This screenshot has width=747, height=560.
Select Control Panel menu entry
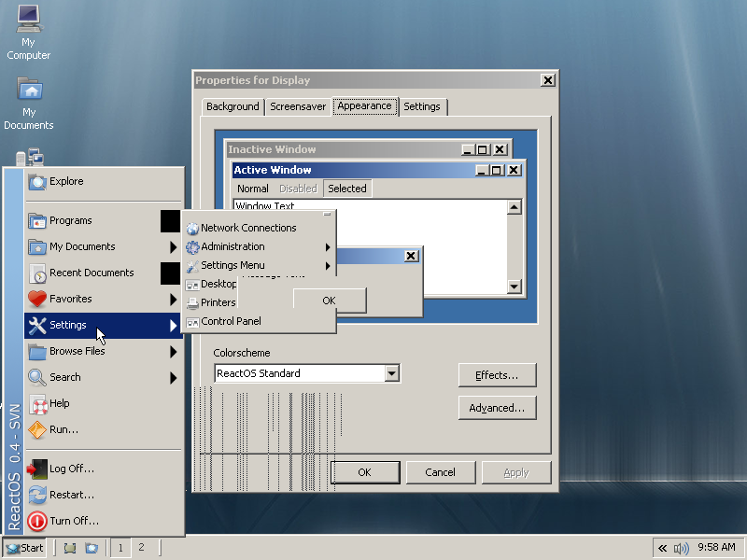[259, 321]
